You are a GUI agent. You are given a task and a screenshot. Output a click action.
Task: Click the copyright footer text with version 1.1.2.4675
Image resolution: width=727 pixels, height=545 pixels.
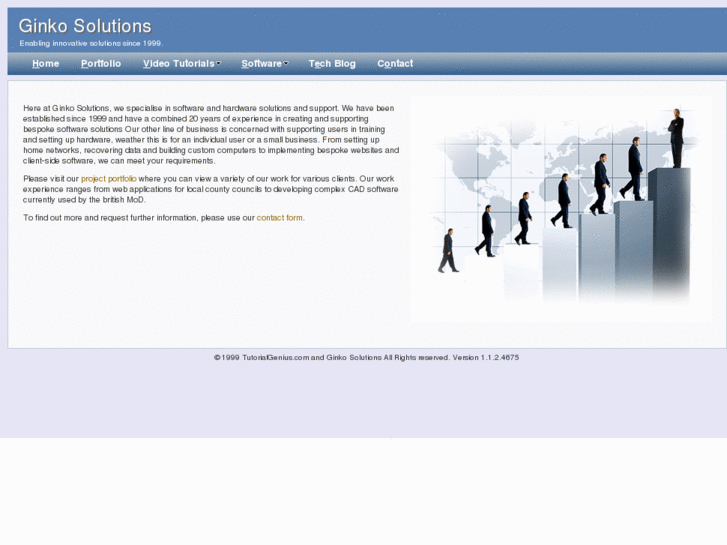(x=366, y=358)
